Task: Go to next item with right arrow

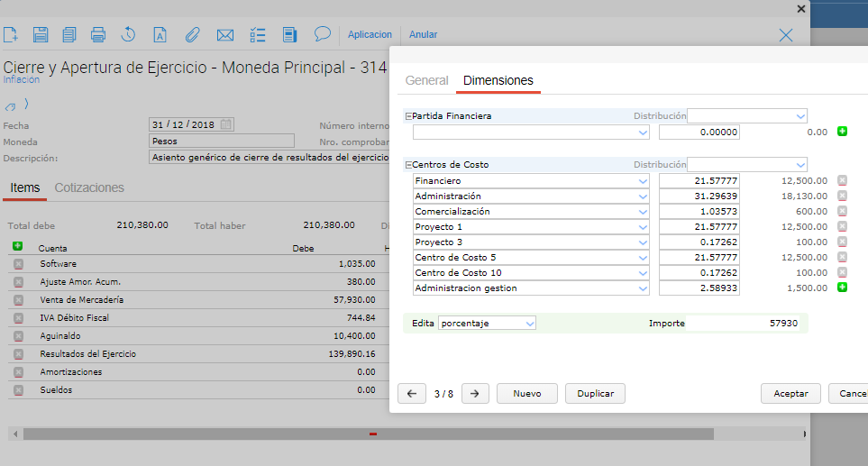Action: click(475, 394)
